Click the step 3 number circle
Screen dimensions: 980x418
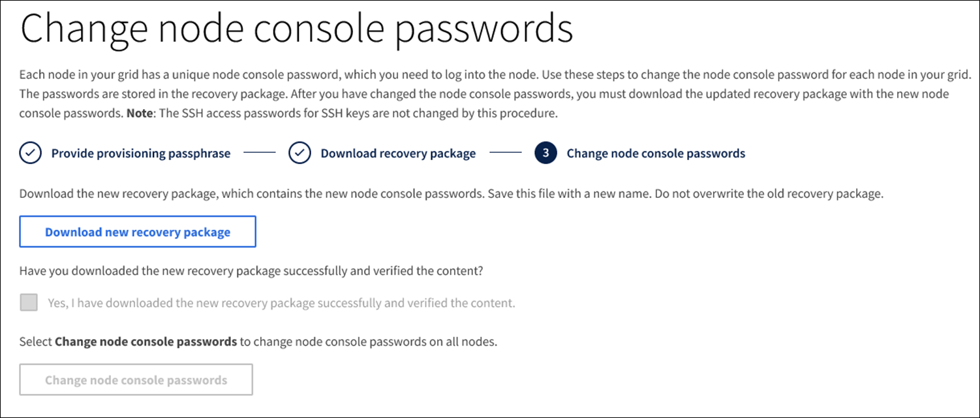point(545,154)
